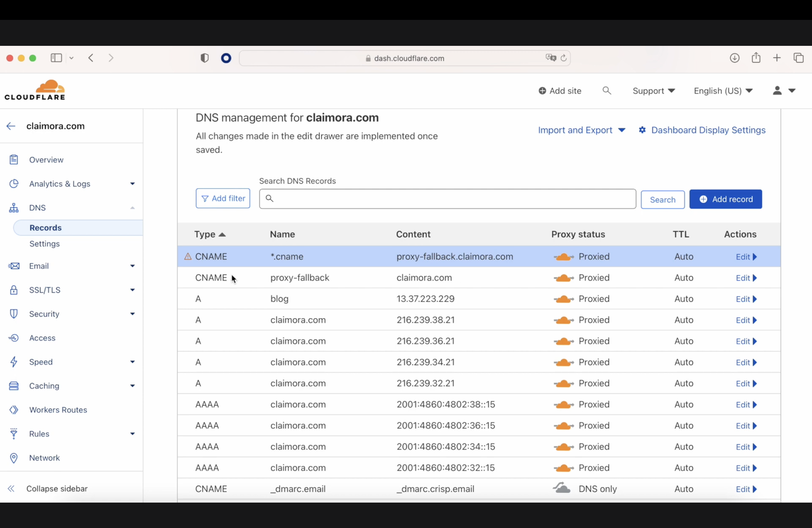Open DNS Settings in sidebar

(x=44, y=244)
